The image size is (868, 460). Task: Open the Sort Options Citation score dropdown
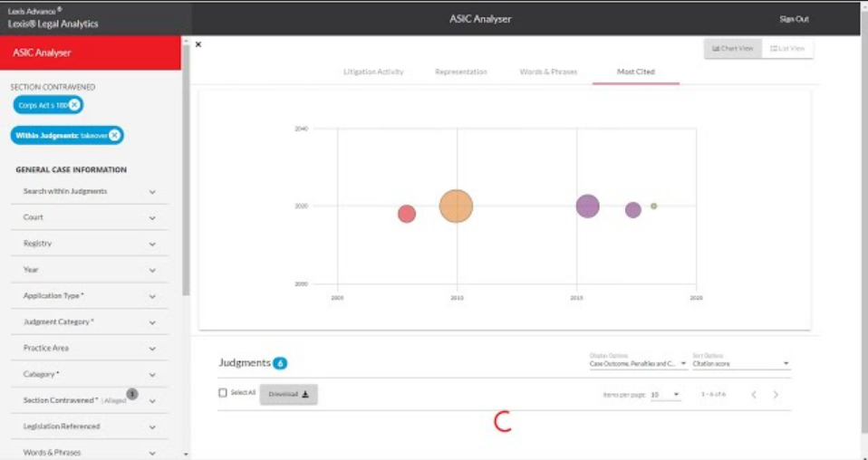tap(741, 364)
